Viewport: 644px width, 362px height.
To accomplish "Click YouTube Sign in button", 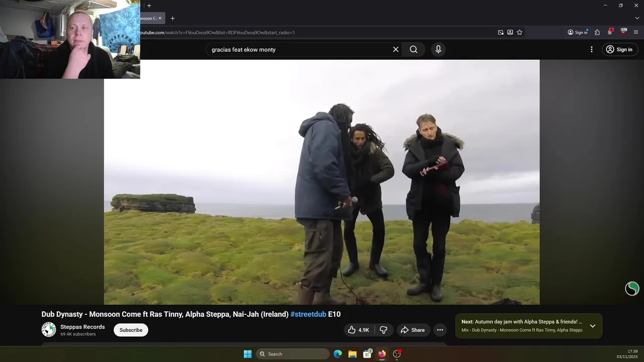I will coord(620,49).
